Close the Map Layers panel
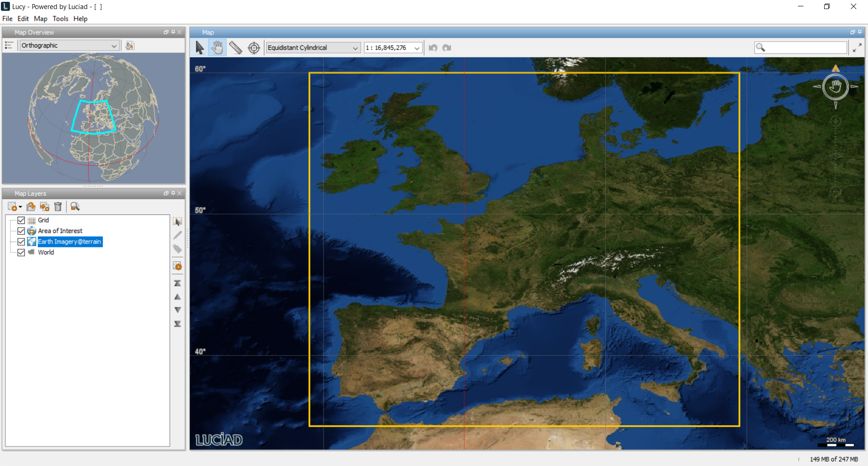This screenshot has height=466, width=868. point(179,193)
